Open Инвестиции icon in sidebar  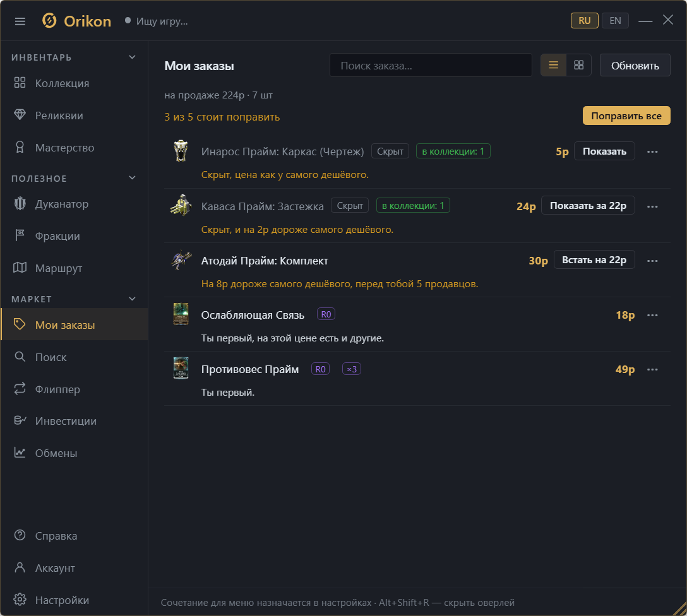pyautogui.click(x=20, y=421)
